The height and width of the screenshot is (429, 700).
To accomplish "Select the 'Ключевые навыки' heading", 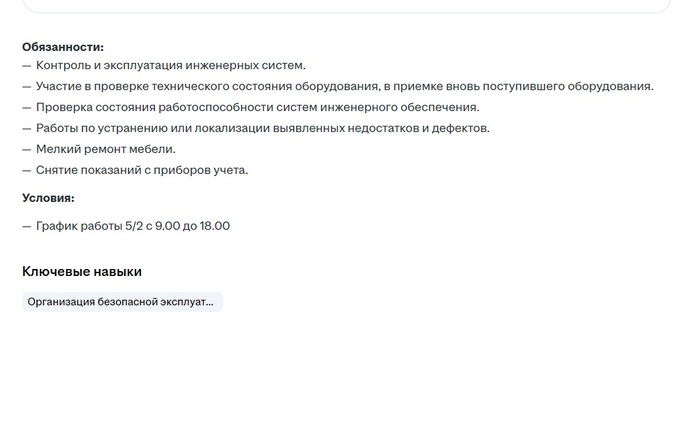I will pos(82,271).
